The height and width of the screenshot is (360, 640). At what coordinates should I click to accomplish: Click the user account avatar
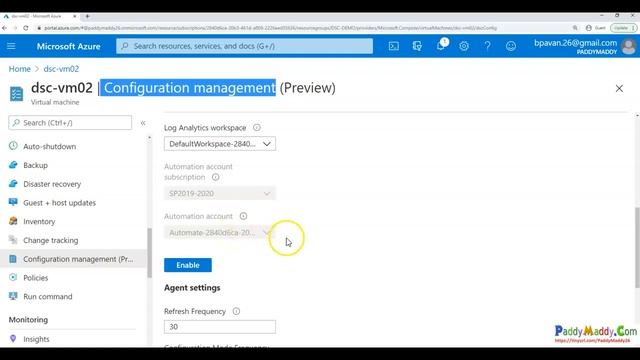[629, 47]
